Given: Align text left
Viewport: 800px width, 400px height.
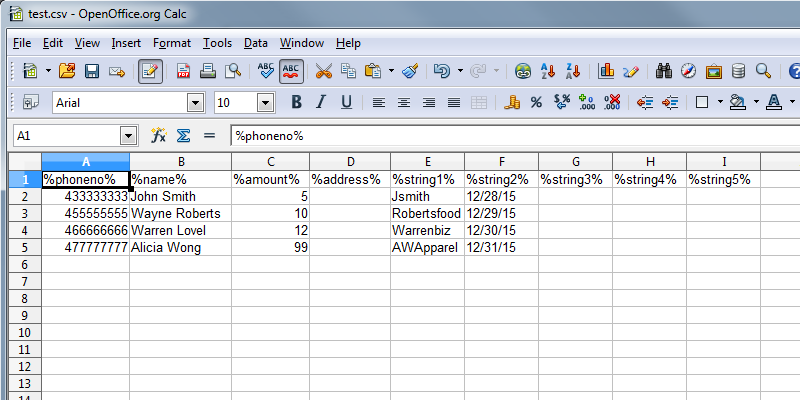Looking at the screenshot, I should coord(379,103).
